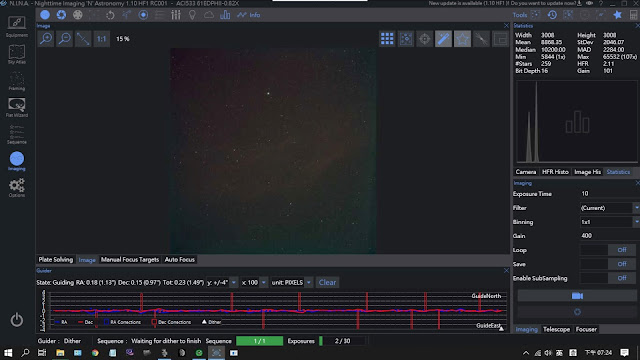Screen dimensions: 640x360
Task: Click the power button in the sidebar
Action: click(17, 320)
